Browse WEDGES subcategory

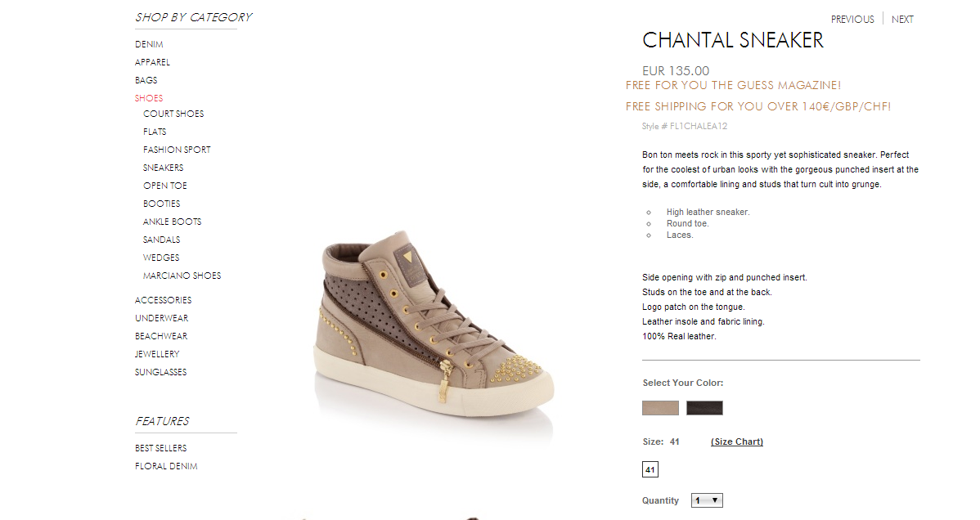point(161,258)
